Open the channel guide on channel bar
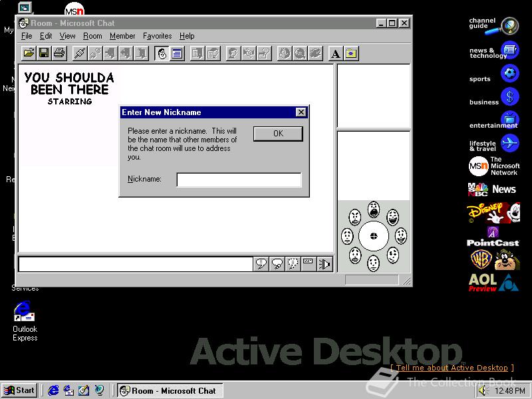 493,27
